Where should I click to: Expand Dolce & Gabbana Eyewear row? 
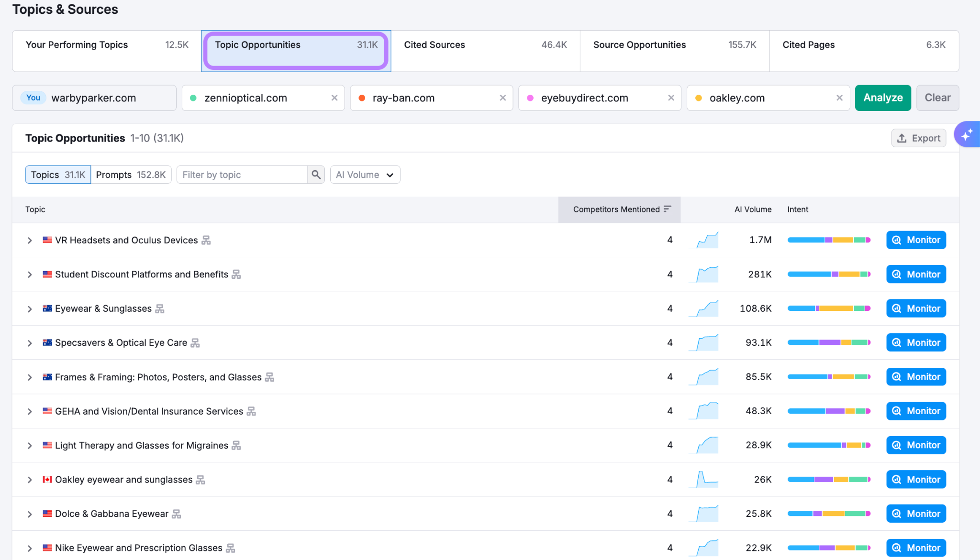(x=30, y=514)
